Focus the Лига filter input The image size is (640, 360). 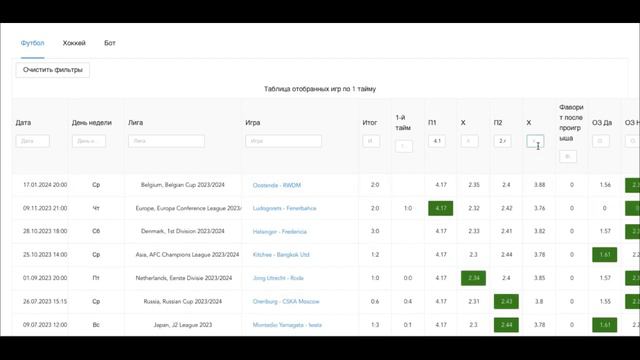click(x=166, y=141)
